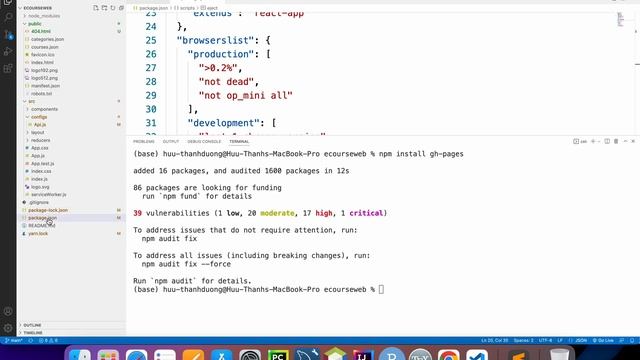Image resolution: width=640 pixels, height=360 pixels.
Task: Open the git branch indicator in status bar
Action: pyautogui.click(x=13, y=340)
